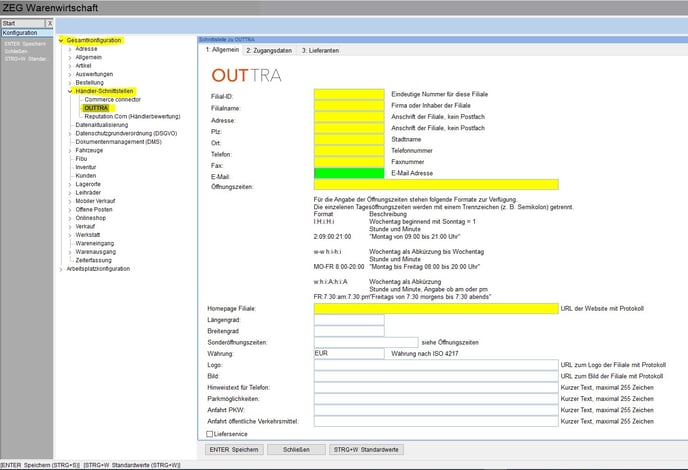The image size is (688, 470).
Task: Expand the Allgemein tree node
Action: pyautogui.click(x=70, y=57)
